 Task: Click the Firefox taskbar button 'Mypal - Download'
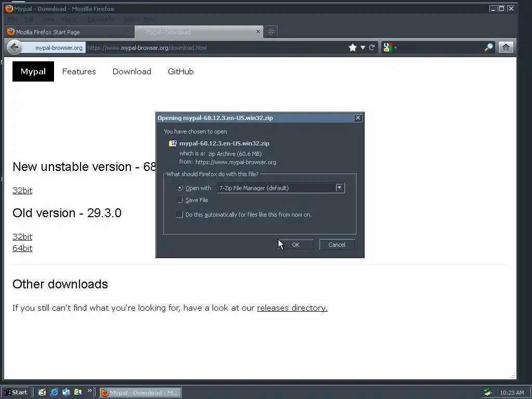tap(140, 393)
